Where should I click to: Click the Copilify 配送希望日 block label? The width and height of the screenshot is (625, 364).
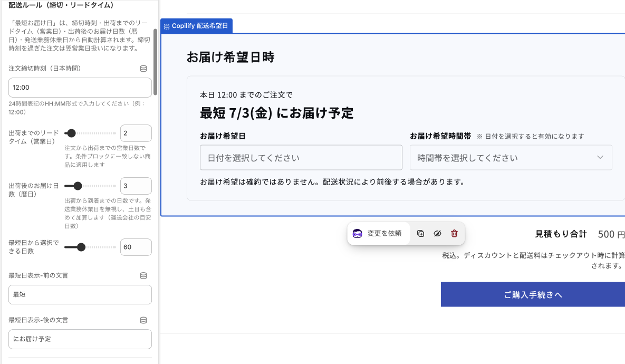tap(197, 26)
